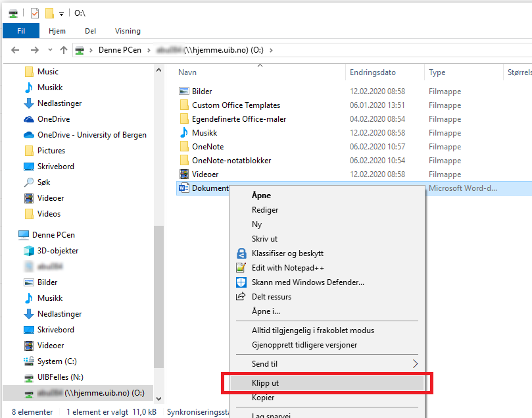Open the UIBFelles (N:) network drive
532x418 pixels.
(60, 377)
